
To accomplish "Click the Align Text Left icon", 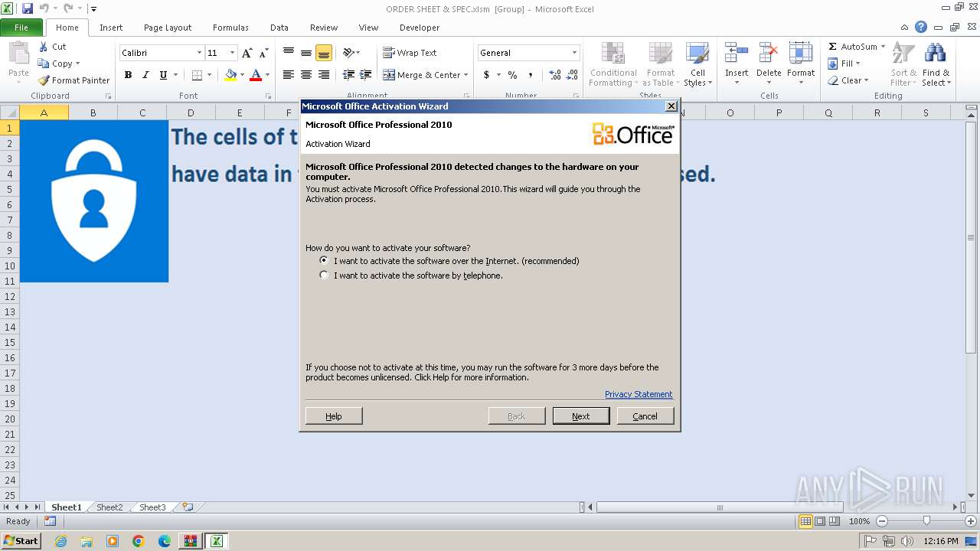I will click(289, 75).
